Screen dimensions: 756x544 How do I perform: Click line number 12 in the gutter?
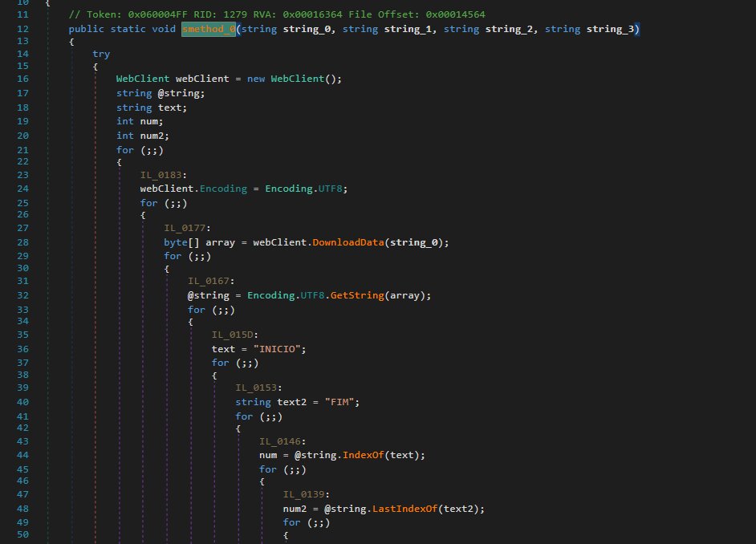click(x=22, y=30)
